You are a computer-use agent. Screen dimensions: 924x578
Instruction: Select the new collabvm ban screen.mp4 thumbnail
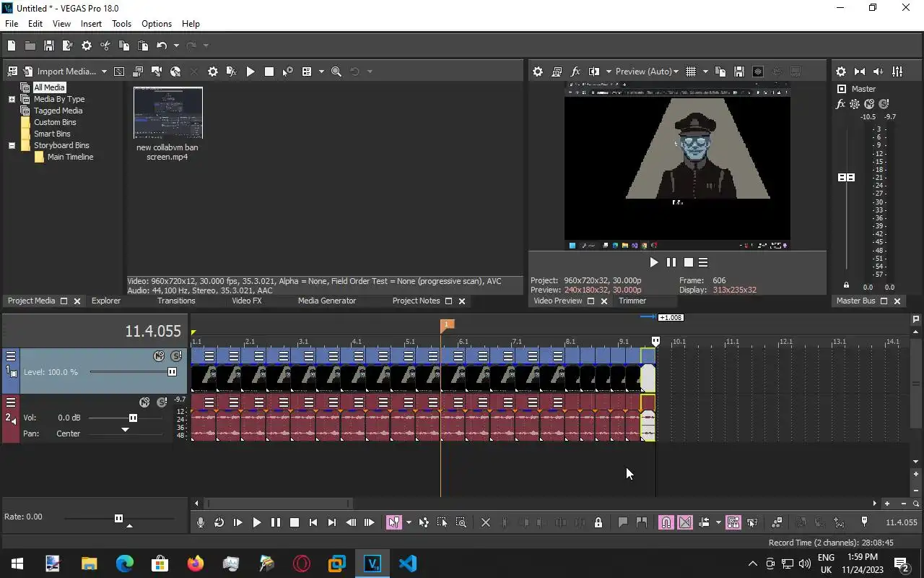[168, 113]
